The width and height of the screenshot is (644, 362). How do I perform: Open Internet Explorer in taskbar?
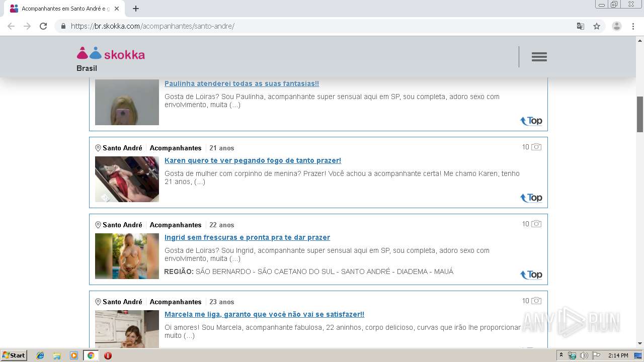point(40,355)
